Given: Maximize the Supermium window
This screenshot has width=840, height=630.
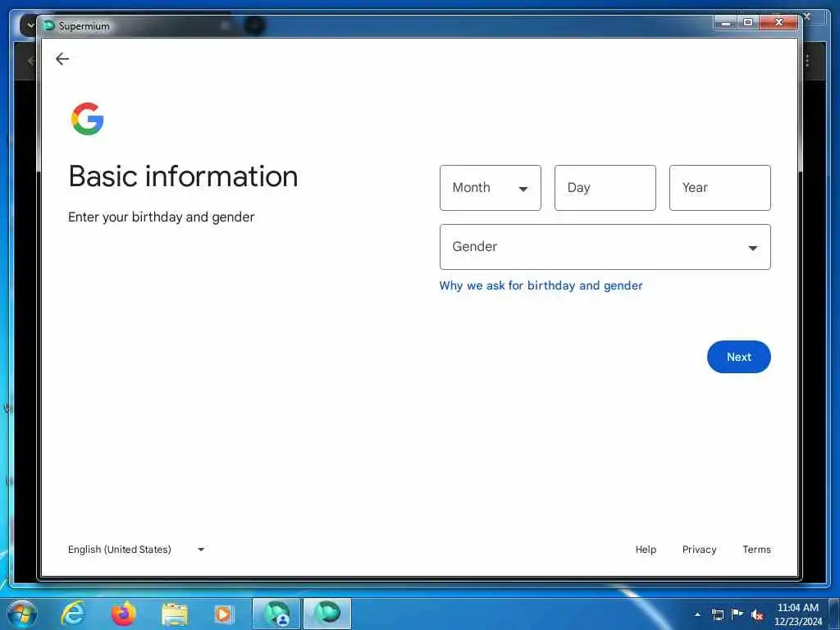Looking at the screenshot, I should [748, 22].
